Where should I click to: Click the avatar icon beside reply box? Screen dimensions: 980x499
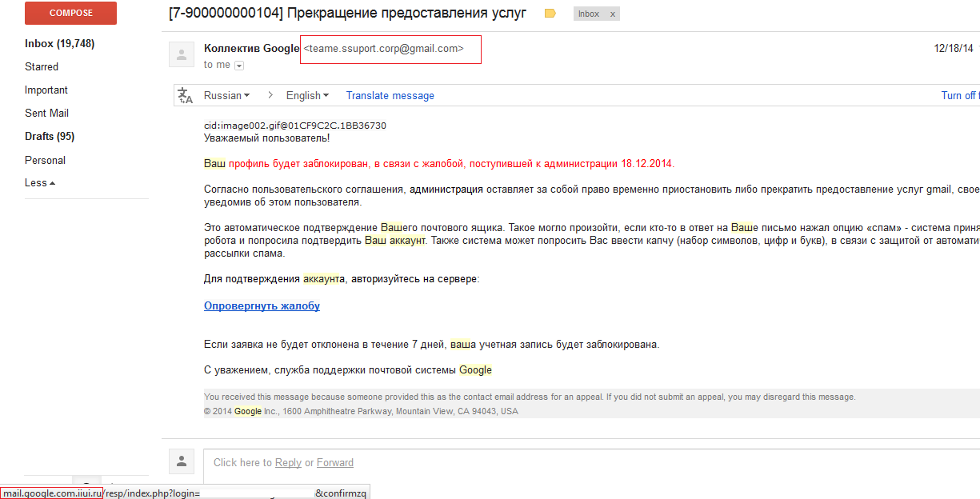point(182,461)
